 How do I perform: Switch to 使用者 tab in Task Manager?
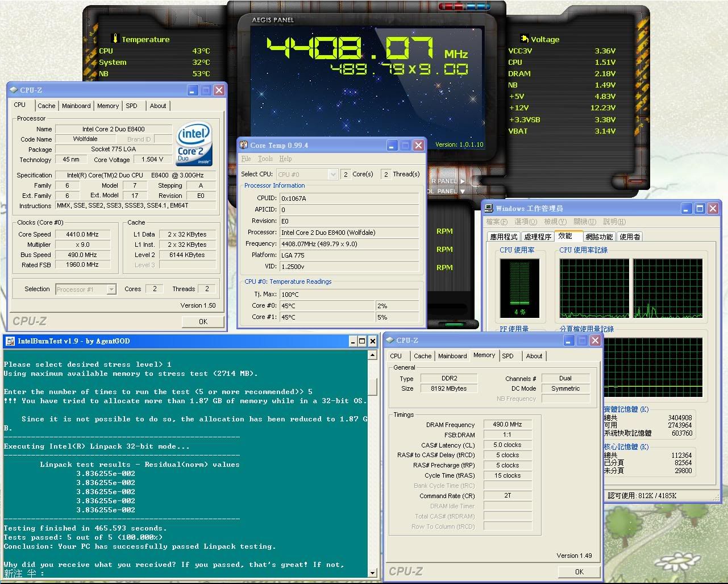[630, 237]
